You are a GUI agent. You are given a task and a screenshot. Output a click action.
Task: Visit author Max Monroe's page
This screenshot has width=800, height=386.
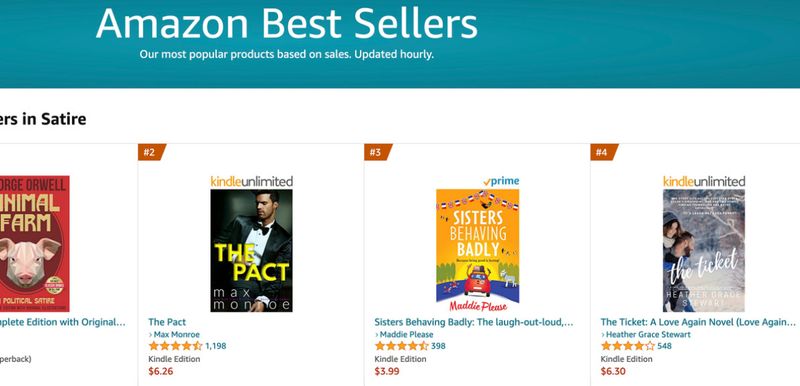[174, 335]
